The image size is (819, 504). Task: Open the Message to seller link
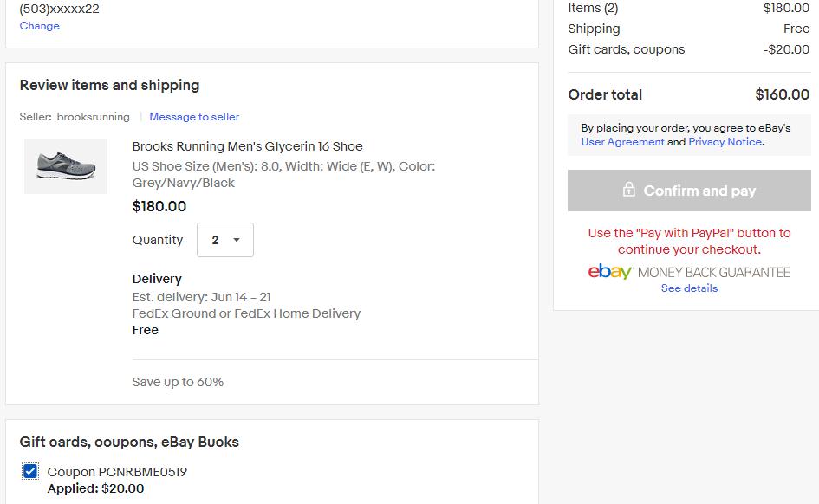click(194, 117)
